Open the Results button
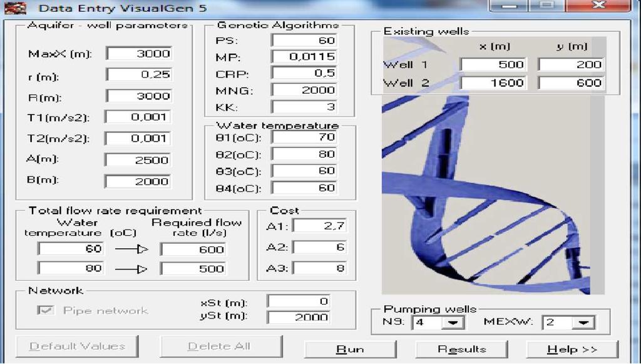 click(x=461, y=350)
